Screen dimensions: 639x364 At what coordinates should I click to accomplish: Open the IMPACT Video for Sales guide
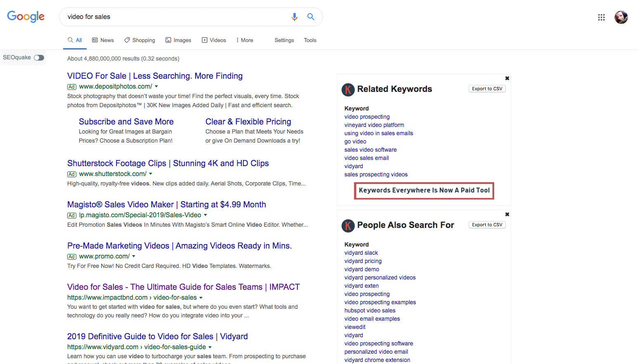point(184,287)
